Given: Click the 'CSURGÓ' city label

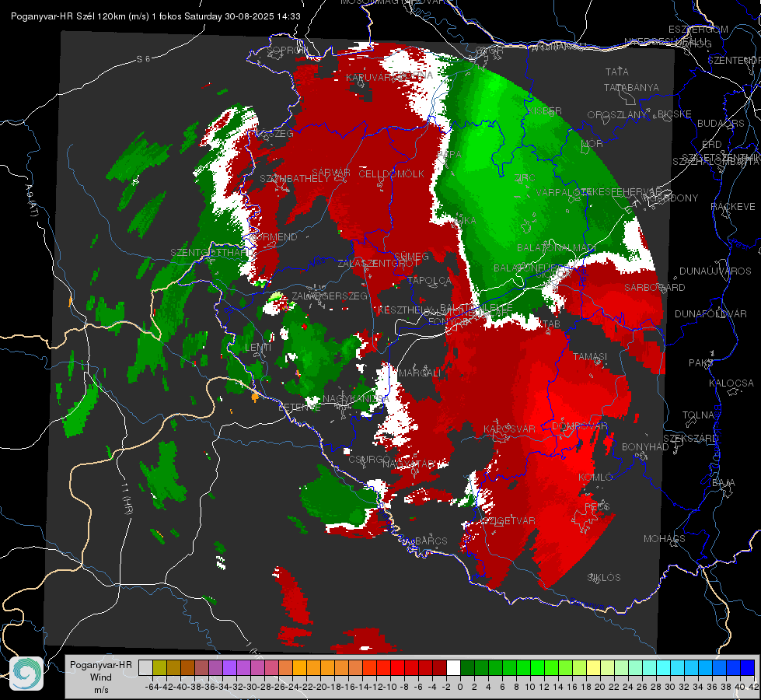Looking at the screenshot, I should coord(369,460).
